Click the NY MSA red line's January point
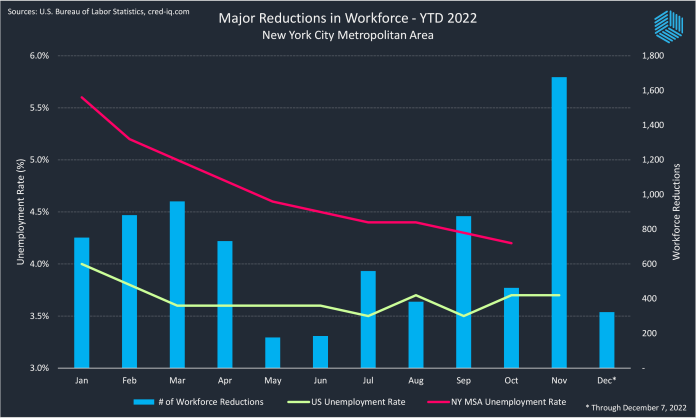696x418 pixels. pos(82,97)
